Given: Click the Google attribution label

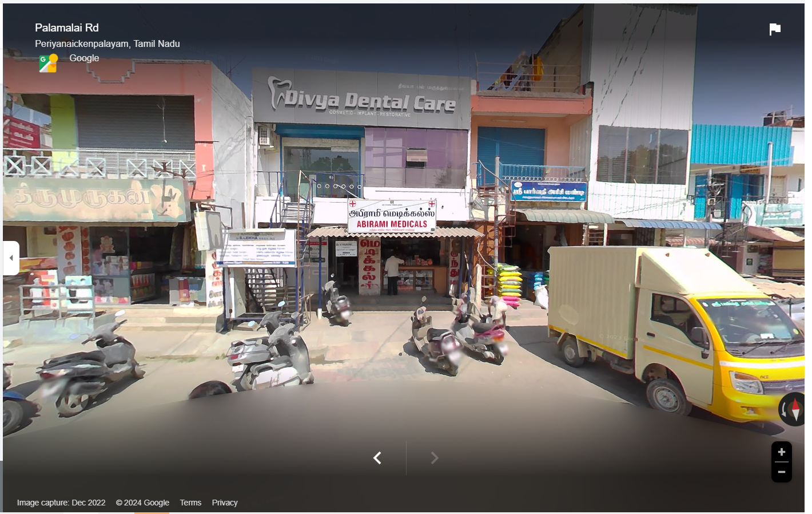Looking at the screenshot, I should (84, 58).
